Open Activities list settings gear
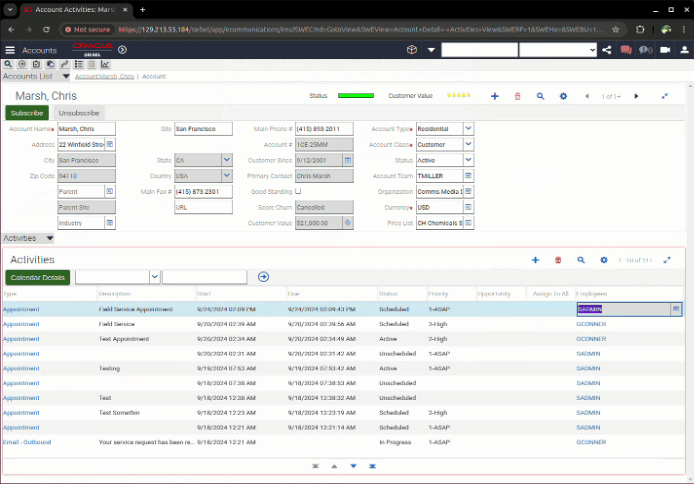Screen dimensions: 694x484 pos(604,260)
